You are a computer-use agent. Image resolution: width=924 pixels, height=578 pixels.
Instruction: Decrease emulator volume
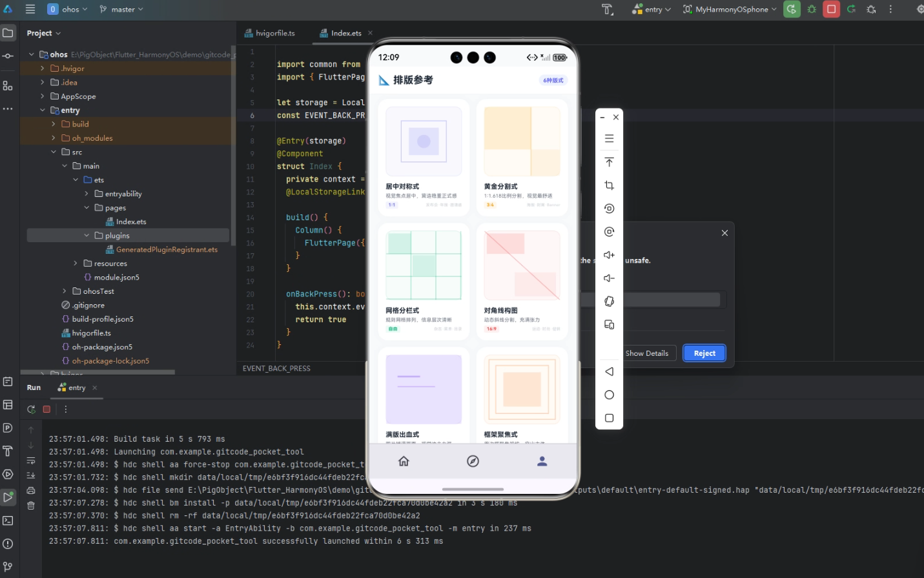609,278
